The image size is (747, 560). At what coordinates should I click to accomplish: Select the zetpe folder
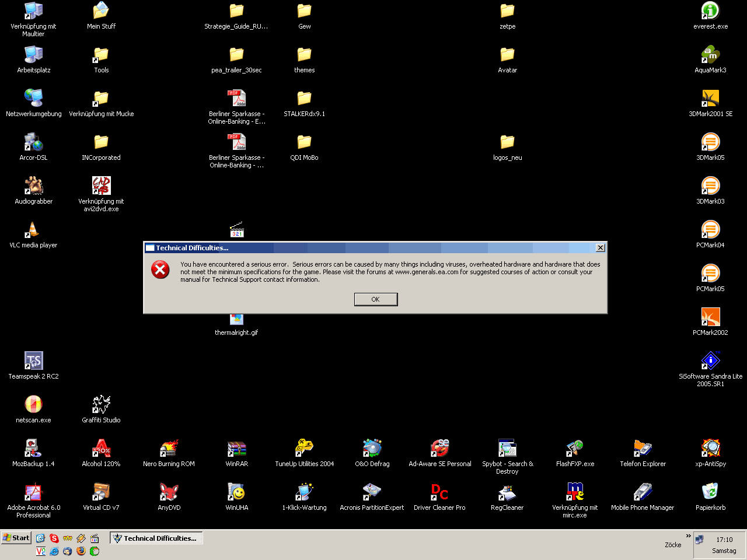click(x=507, y=16)
